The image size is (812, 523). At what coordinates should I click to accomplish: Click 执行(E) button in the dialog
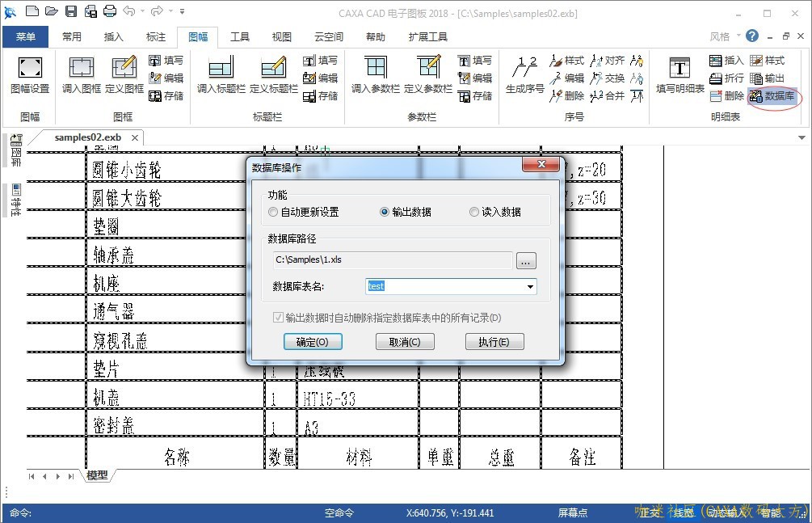pyautogui.click(x=494, y=342)
